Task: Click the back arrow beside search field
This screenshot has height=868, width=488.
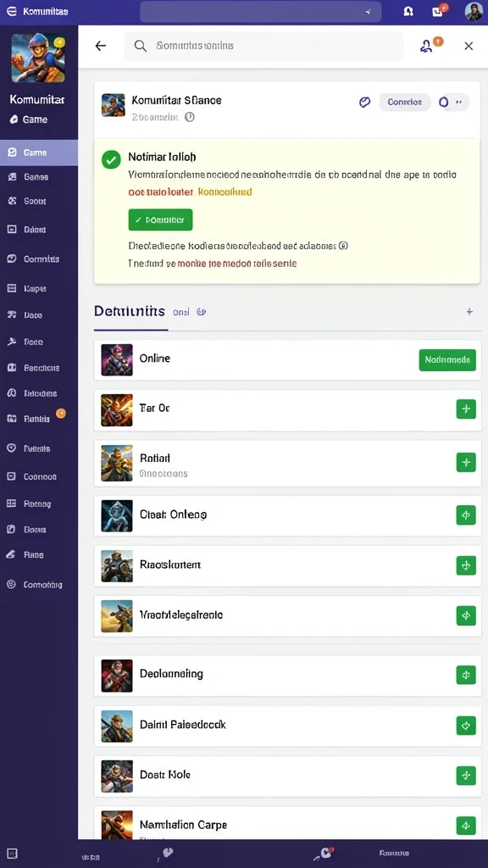Action: tap(100, 46)
